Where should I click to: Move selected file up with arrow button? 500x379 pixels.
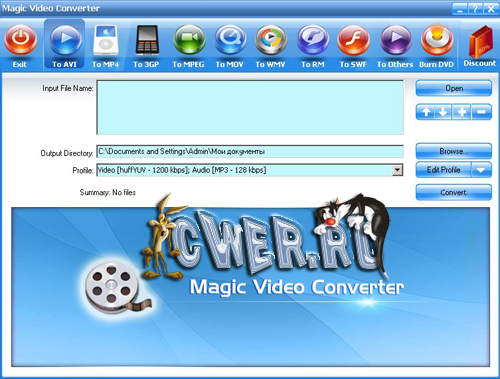point(426,112)
